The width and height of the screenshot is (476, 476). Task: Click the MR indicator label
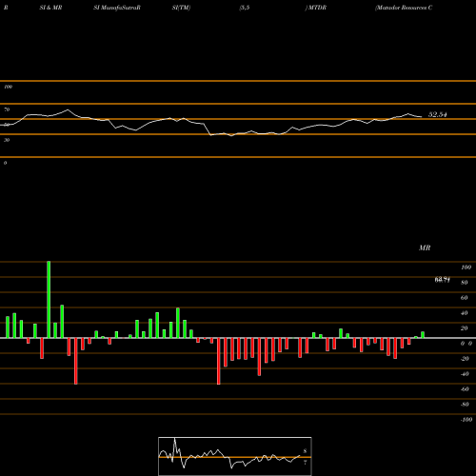tap(425, 248)
